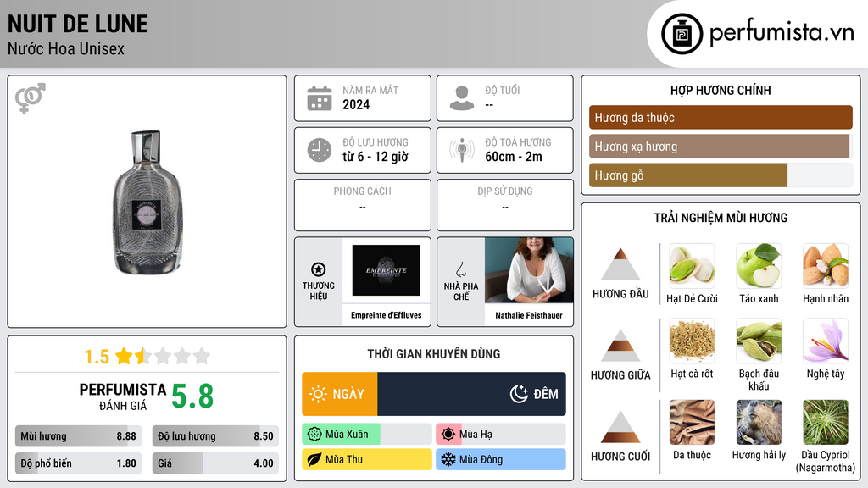
Task: Click the Hương xạ hương accord bar
Action: point(721,147)
